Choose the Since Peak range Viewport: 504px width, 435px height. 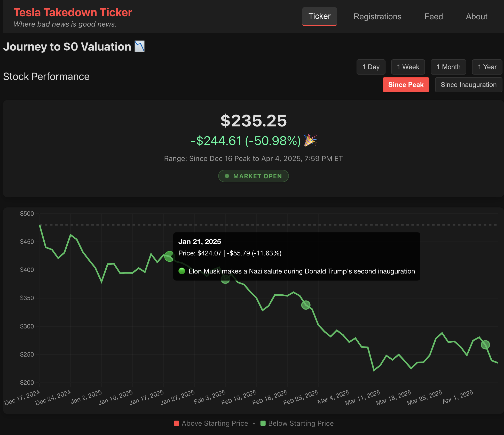pos(406,85)
